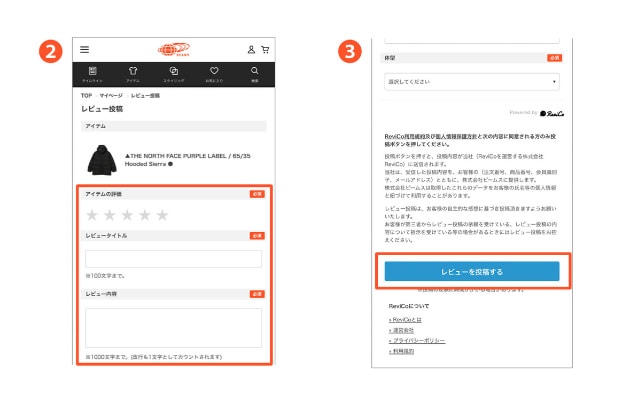The height and width of the screenshot is (418, 630).
Task: Click the ReviCoについて heading text
Action: click(x=409, y=306)
